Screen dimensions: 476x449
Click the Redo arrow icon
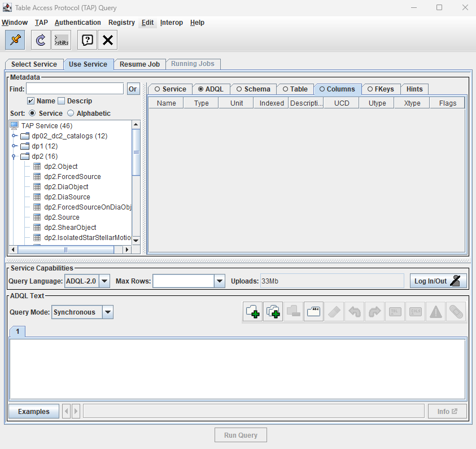374,312
